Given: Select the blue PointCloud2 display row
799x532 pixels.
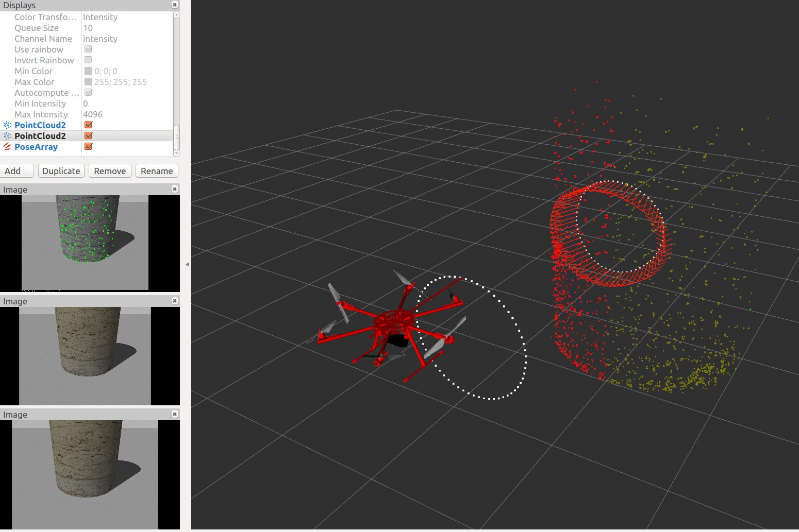Looking at the screenshot, I should pos(87,125).
